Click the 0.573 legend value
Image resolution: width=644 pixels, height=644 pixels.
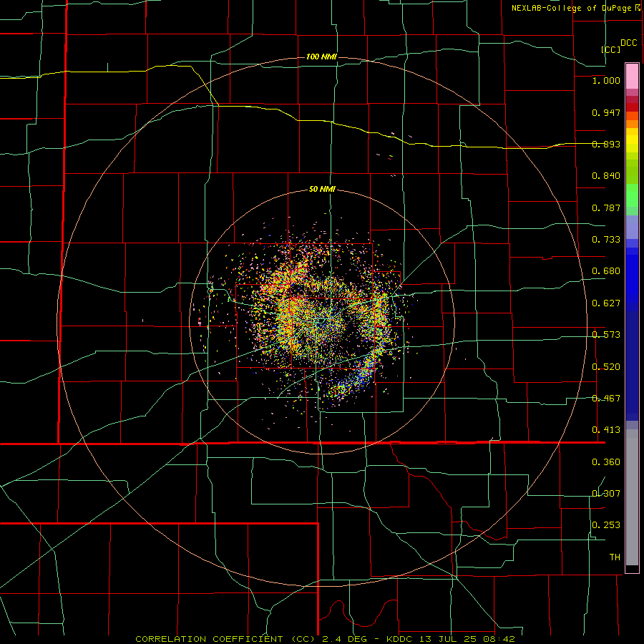pos(606,335)
